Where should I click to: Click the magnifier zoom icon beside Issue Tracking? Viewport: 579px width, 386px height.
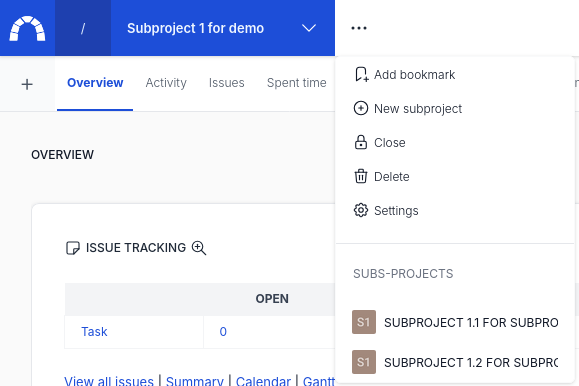199,248
